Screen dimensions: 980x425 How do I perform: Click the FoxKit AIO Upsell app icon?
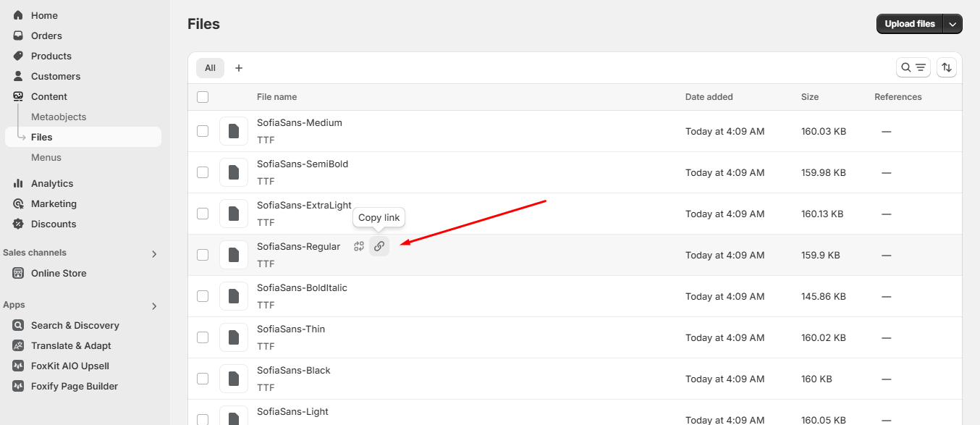(x=18, y=366)
